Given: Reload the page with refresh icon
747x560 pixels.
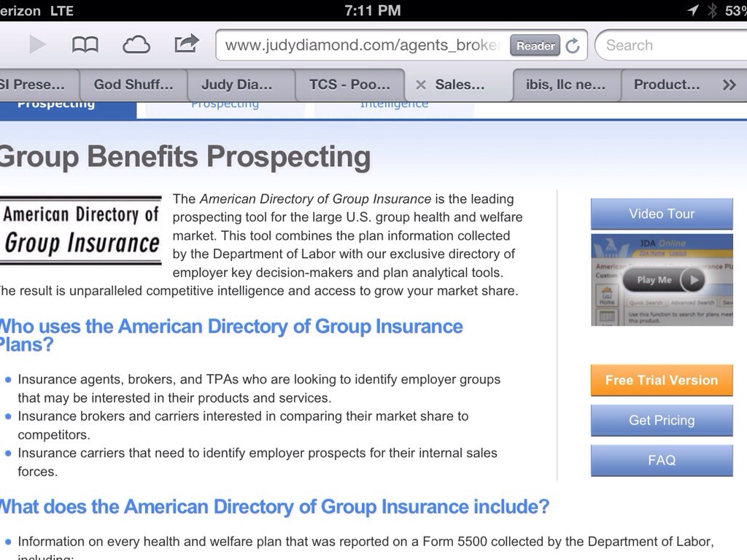Looking at the screenshot, I should point(573,46).
